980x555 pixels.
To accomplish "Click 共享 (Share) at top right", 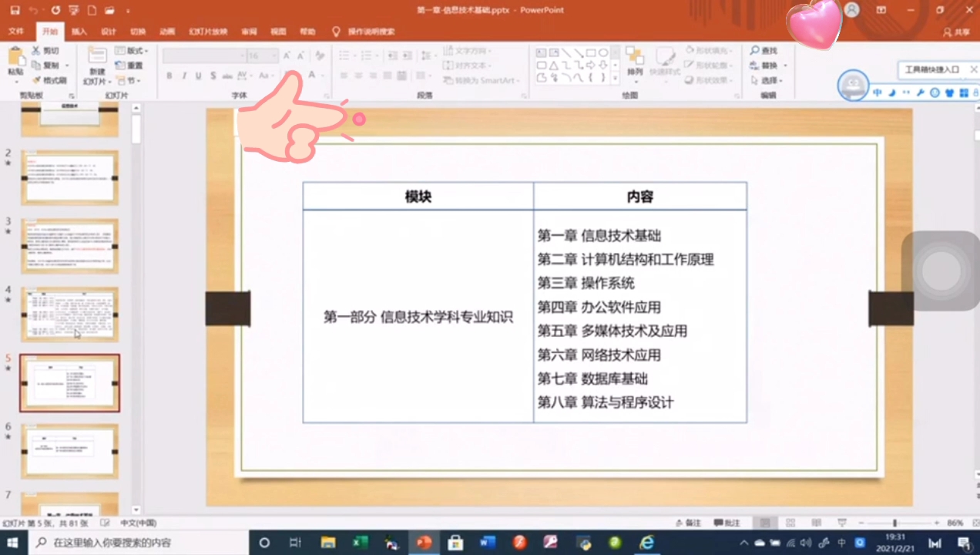I will pos(958,31).
